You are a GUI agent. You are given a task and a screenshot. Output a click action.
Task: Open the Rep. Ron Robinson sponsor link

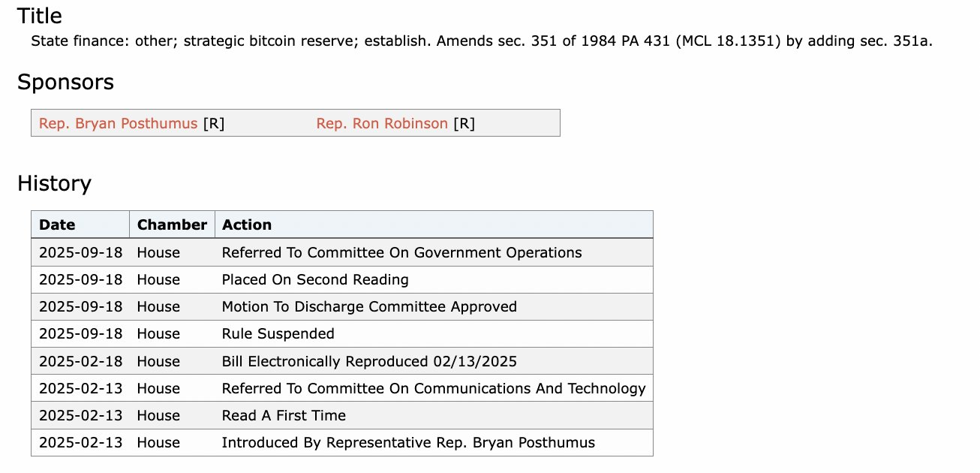(382, 123)
